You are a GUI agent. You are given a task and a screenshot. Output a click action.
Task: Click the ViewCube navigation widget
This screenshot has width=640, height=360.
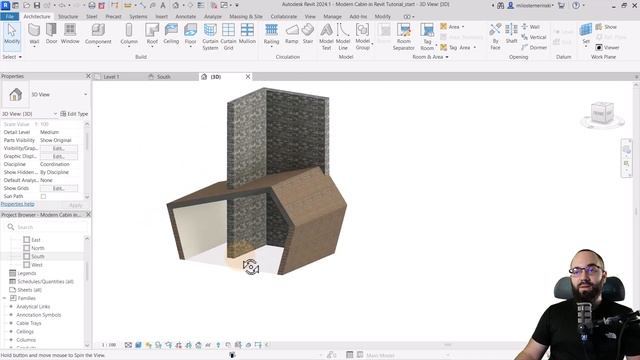602,113
